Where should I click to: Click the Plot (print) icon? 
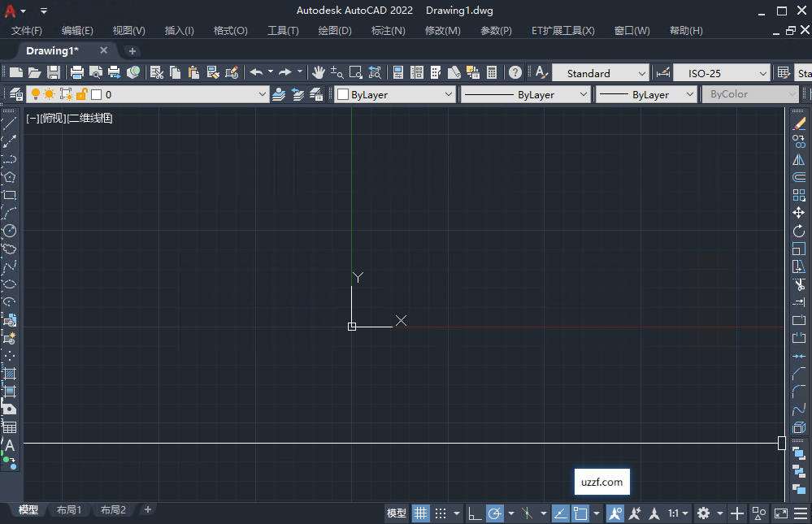76,72
